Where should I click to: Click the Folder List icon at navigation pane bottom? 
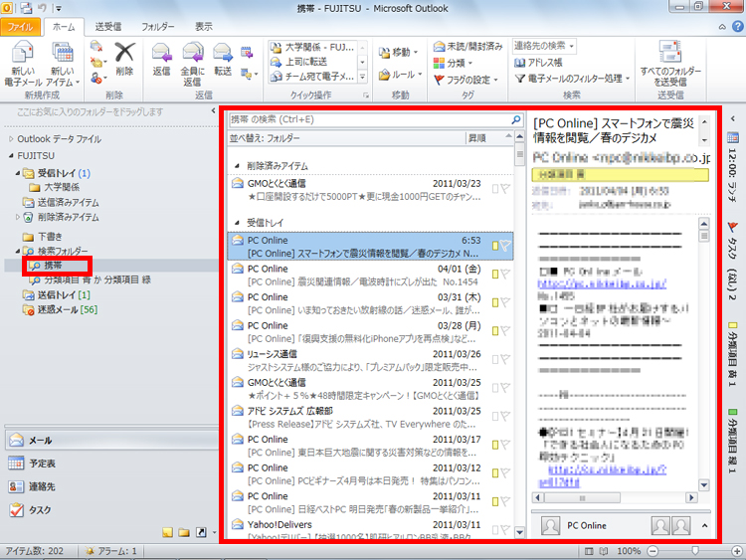coord(184,532)
